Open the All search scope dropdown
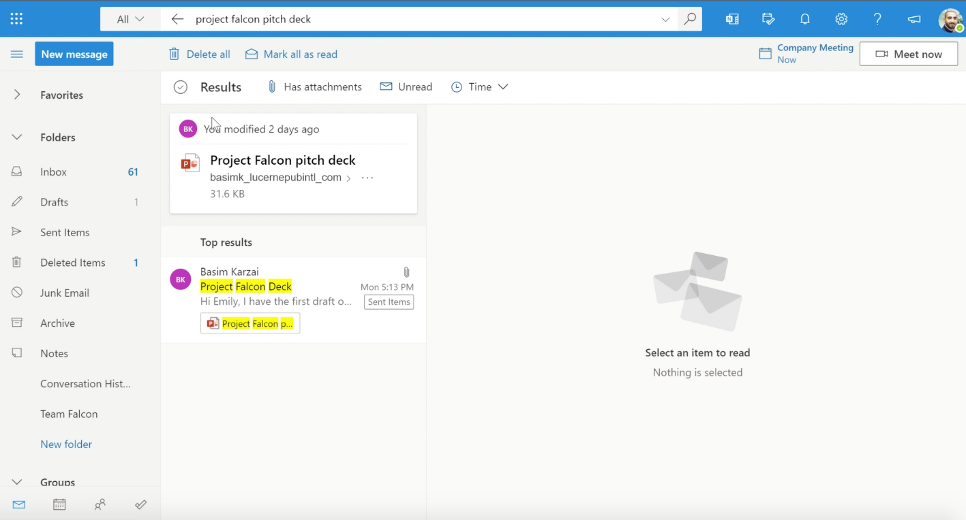The width and height of the screenshot is (966, 520). pyautogui.click(x=130, y=19)
